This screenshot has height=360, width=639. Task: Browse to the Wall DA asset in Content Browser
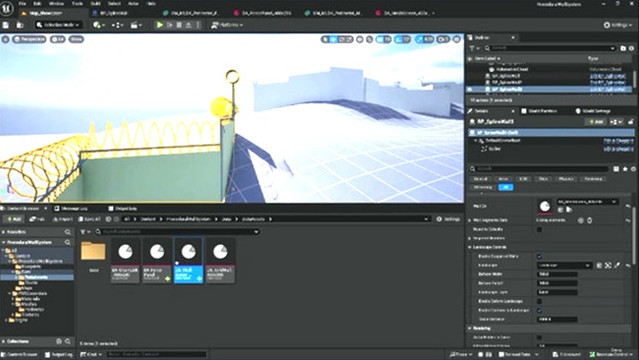[569, 210]
